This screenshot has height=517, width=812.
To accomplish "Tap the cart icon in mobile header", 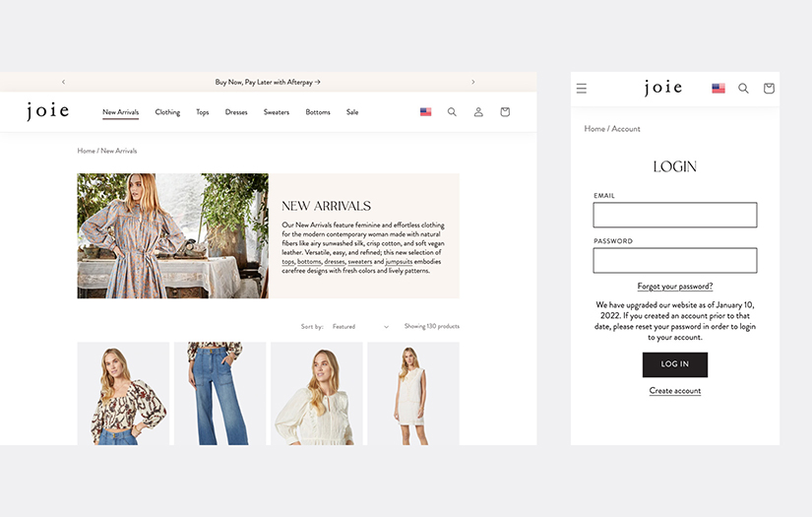I will click(x=769, y=89).
